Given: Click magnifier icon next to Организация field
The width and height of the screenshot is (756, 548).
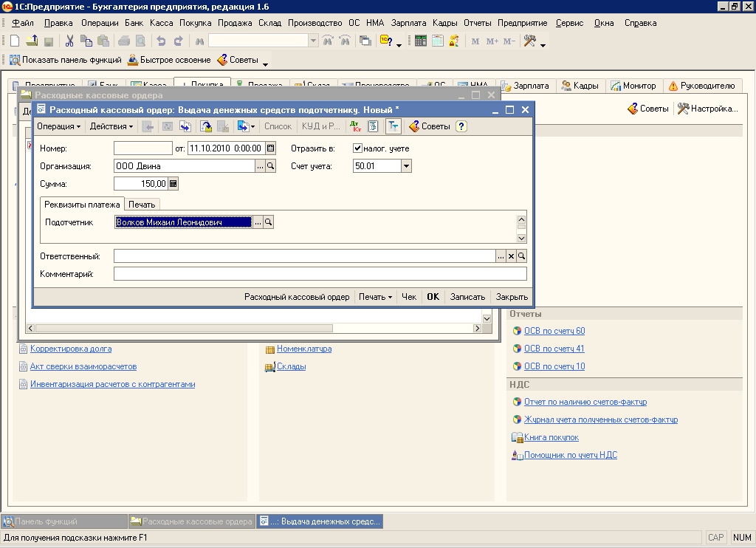Looking at the screenshot, I should coord(270,166).
